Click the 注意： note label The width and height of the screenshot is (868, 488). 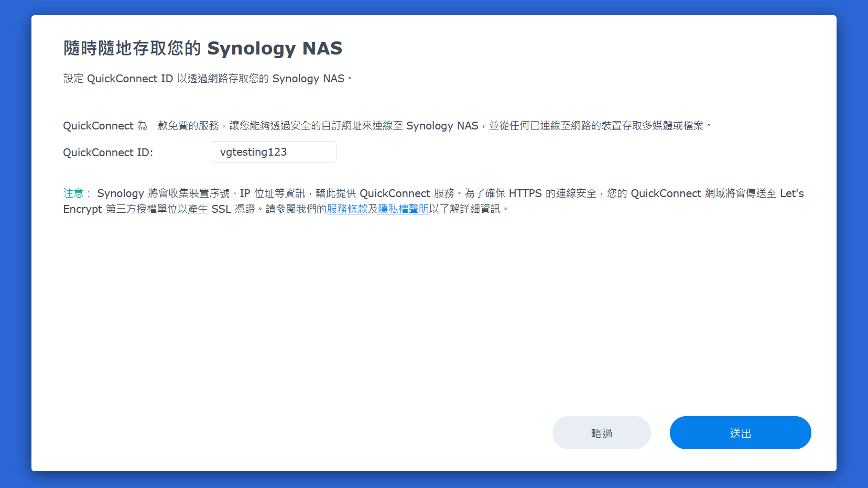tap(78, 193)
